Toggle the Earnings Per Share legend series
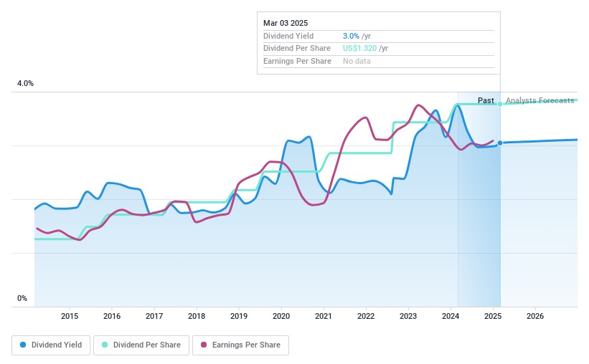 click(x=240, y=345)
